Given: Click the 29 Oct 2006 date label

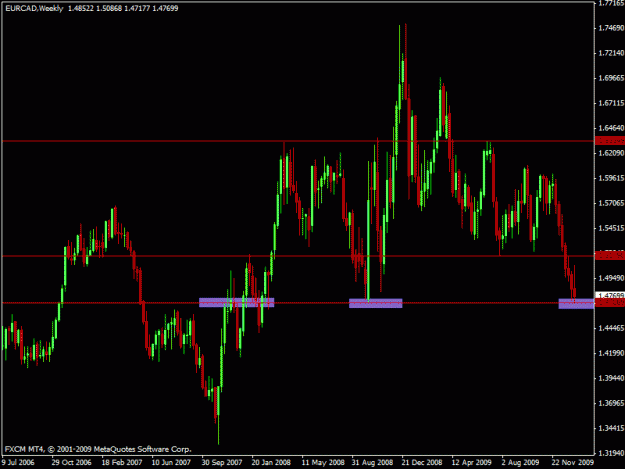Looking at the screenshot, I should 71,463.
